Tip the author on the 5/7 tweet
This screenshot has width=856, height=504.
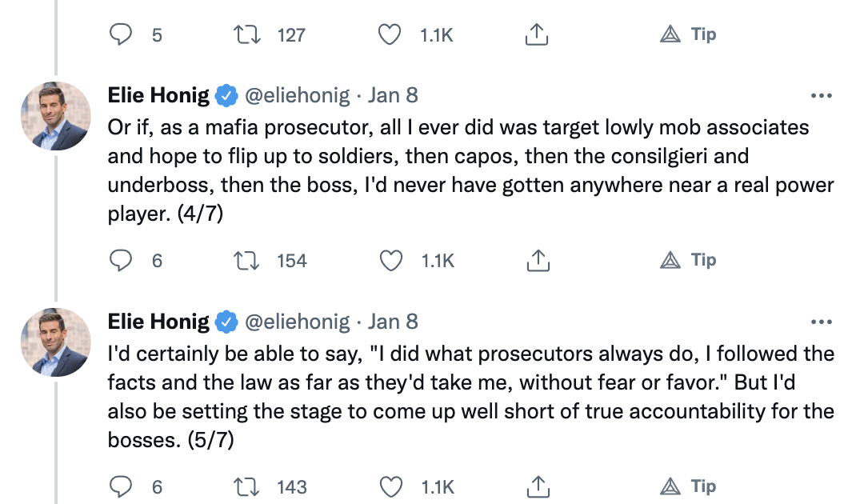coord(688,486)
